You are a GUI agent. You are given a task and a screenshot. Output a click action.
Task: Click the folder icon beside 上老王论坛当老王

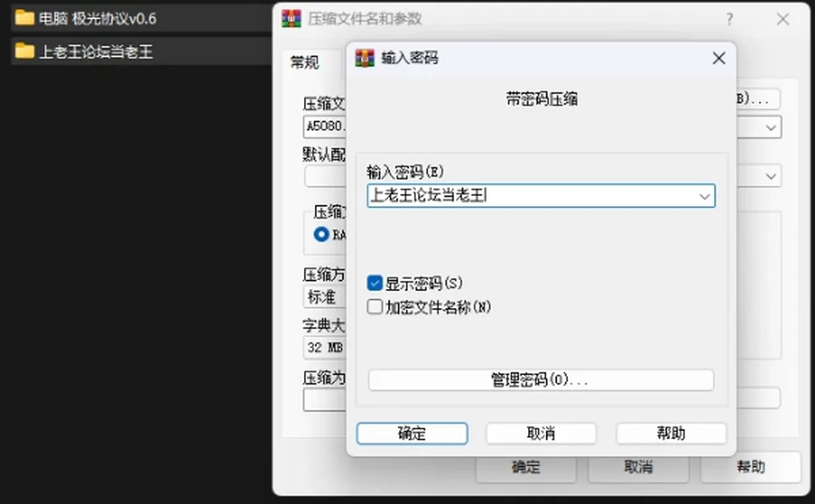24,51
